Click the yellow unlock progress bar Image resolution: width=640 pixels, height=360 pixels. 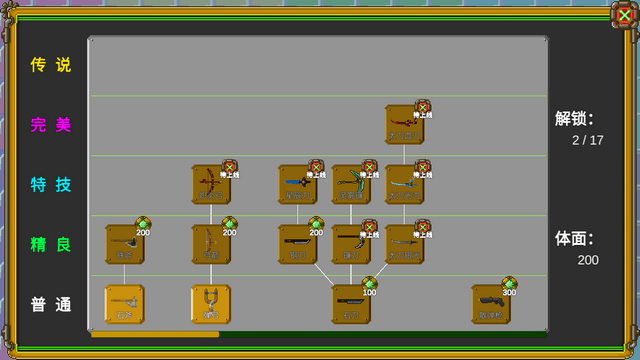[155, 335]
